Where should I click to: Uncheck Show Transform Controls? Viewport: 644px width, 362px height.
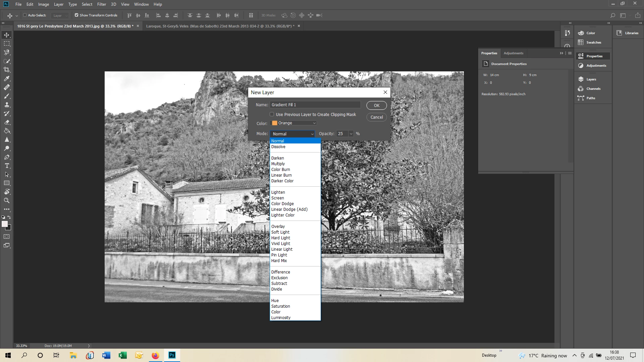point(76,15)
